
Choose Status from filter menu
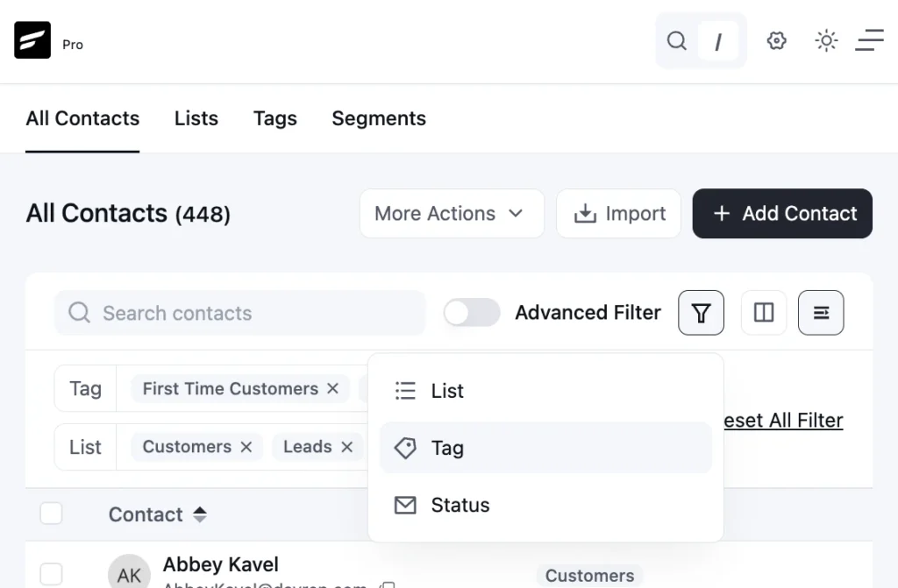point(545,505)
